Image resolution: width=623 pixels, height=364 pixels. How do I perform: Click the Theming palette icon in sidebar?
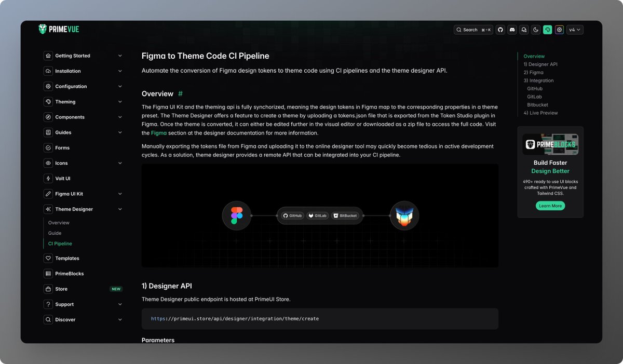click(x=48, y=102)
